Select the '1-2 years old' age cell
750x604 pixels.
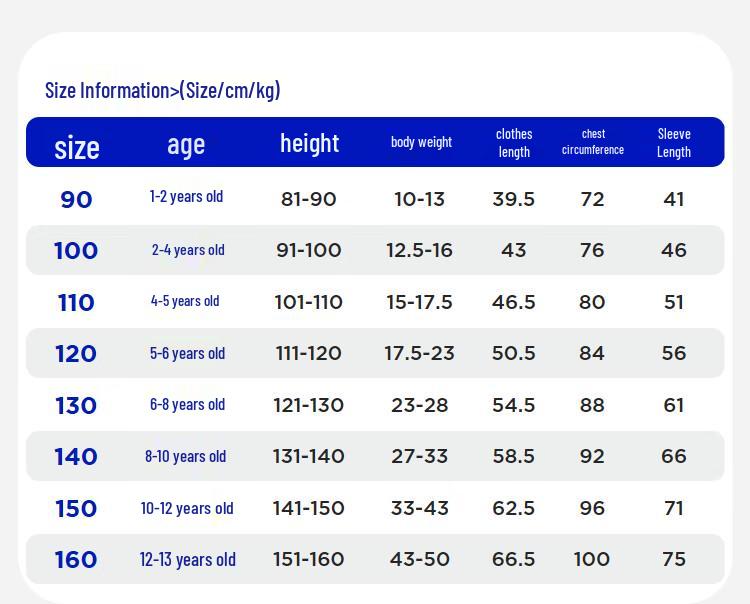coord(186,197)
